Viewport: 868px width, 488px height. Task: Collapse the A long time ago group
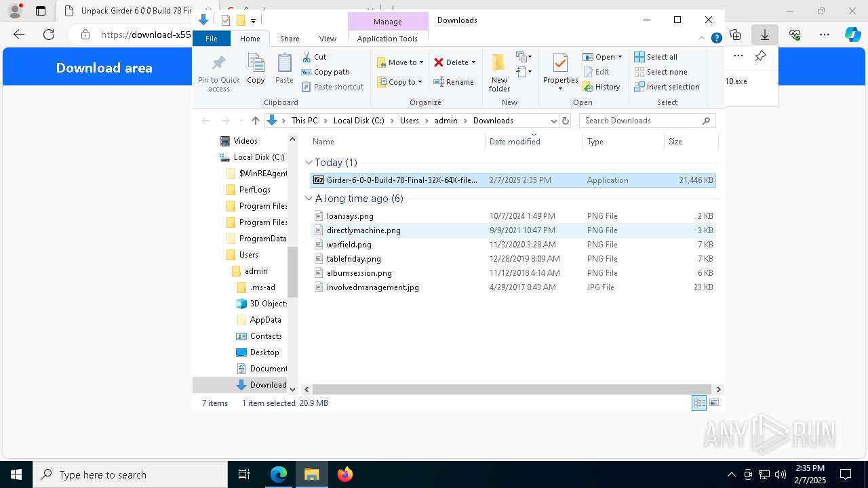click(309, 199)
